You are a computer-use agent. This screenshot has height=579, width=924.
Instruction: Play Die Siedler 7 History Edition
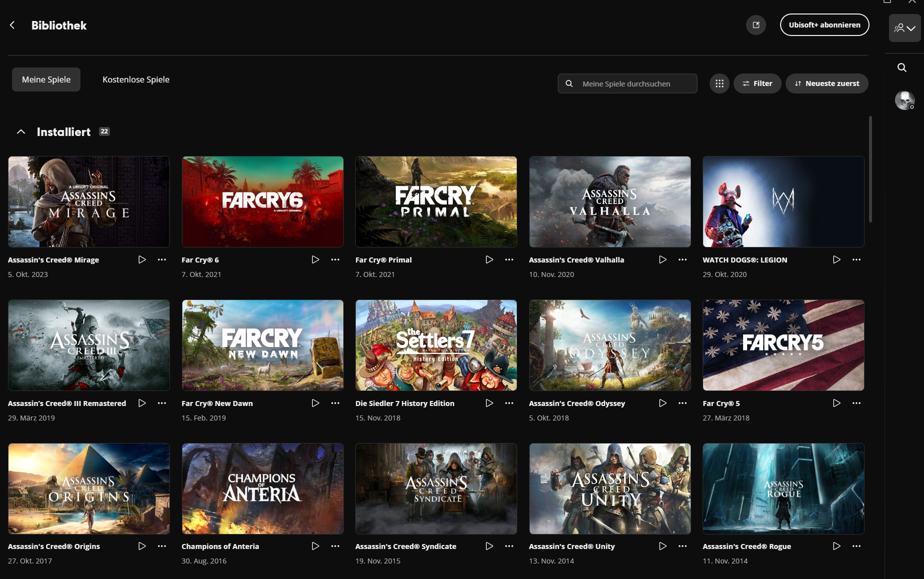(489, 403)
